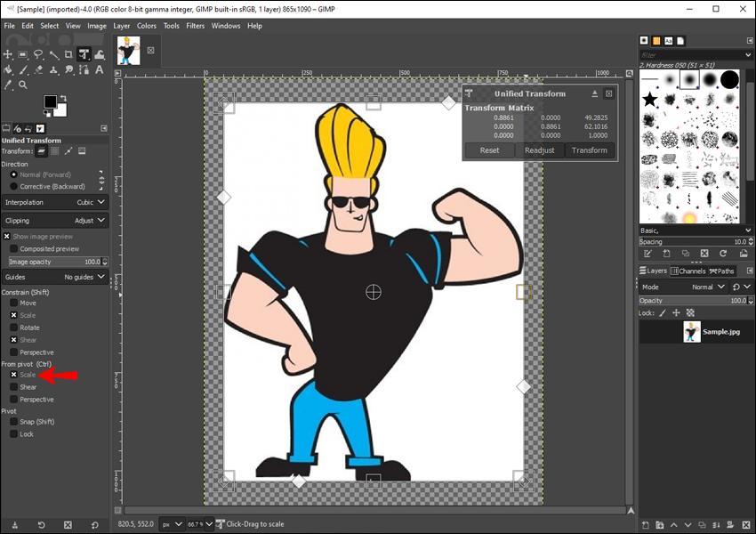Viewport: 756px width, 534px height.
Task: Swap foreground and background colors
Action: tap(63, 98)
